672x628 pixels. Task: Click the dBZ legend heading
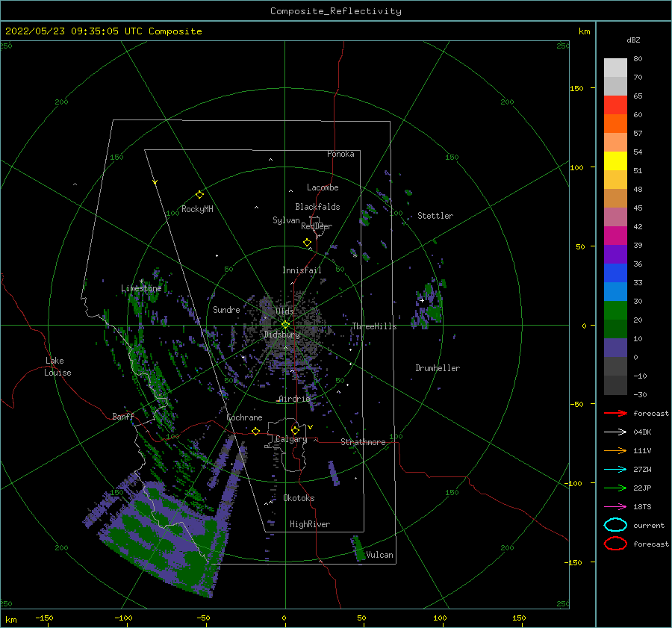pyautogui.click(x=633, y=40)
